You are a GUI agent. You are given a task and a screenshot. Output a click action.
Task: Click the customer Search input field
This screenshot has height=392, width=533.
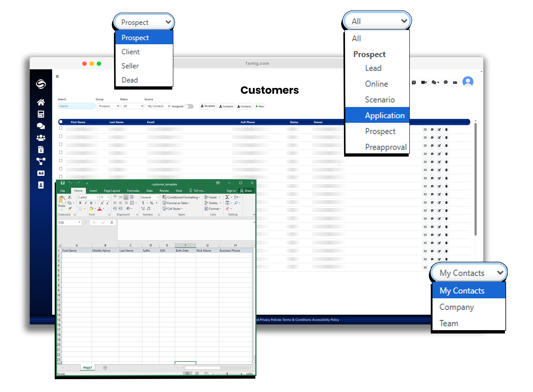tap(76, 106)
